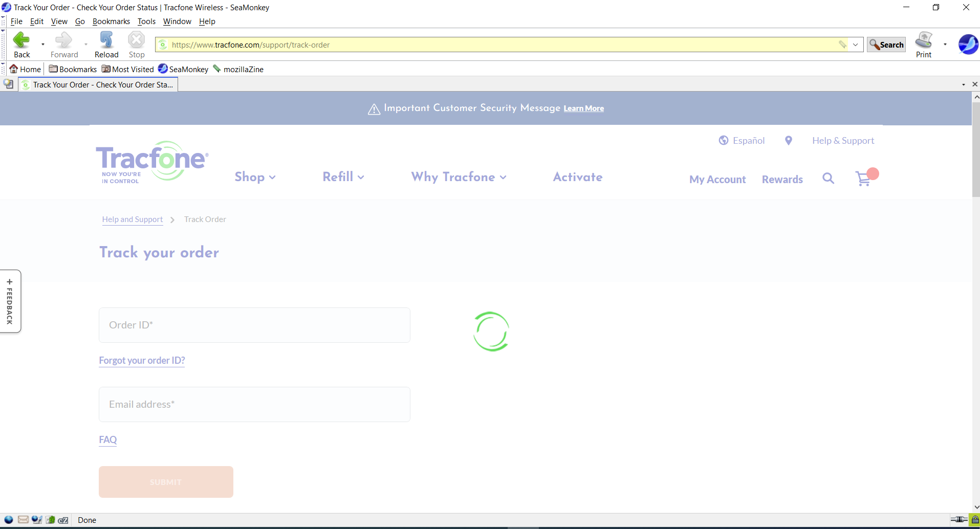The image size is (980, 529).
Task: Reload the current page
Action: (106, 44)
